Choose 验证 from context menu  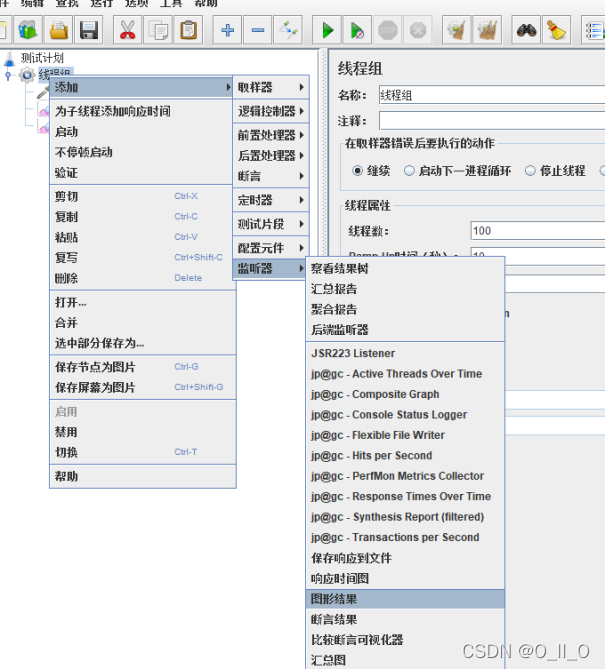pos(143,173)
